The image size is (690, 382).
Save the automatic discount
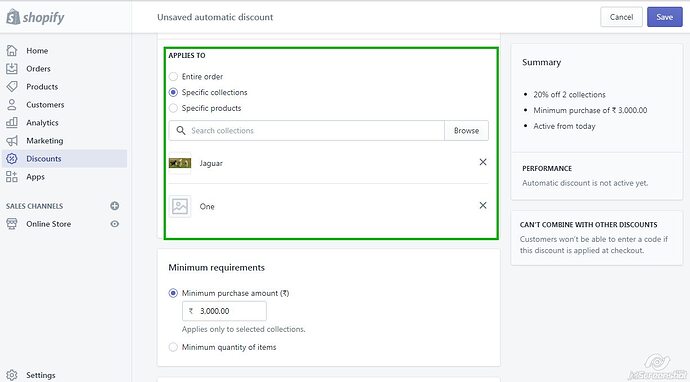tap(664, 17)
